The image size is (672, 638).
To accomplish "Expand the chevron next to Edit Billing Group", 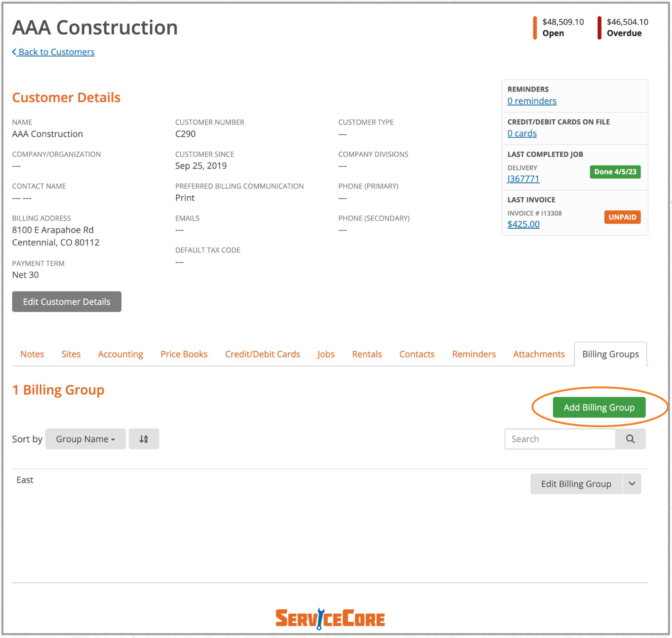I will tap(631, 484).
